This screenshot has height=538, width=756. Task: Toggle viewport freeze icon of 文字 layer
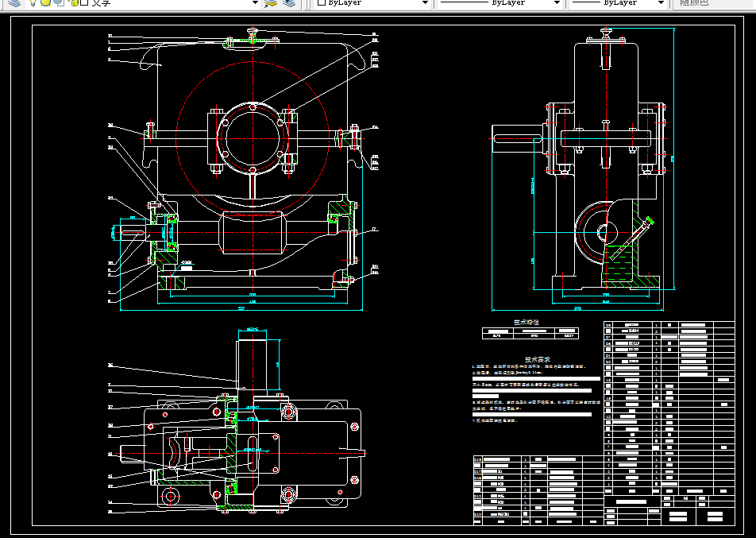click(x=59, y=2)
